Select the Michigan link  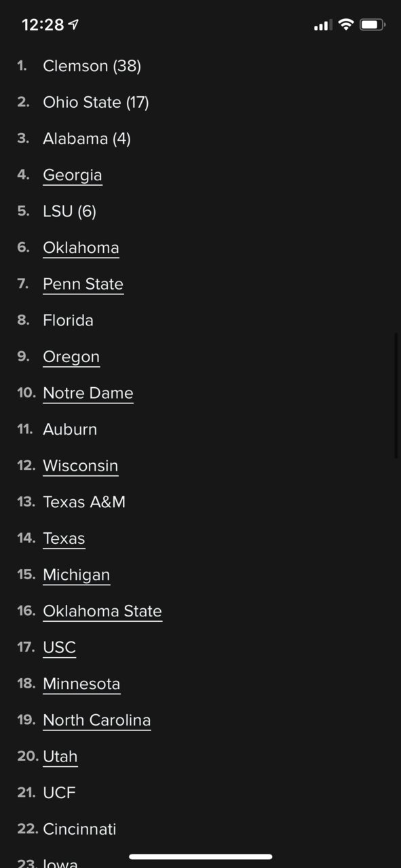click(76, 575)
